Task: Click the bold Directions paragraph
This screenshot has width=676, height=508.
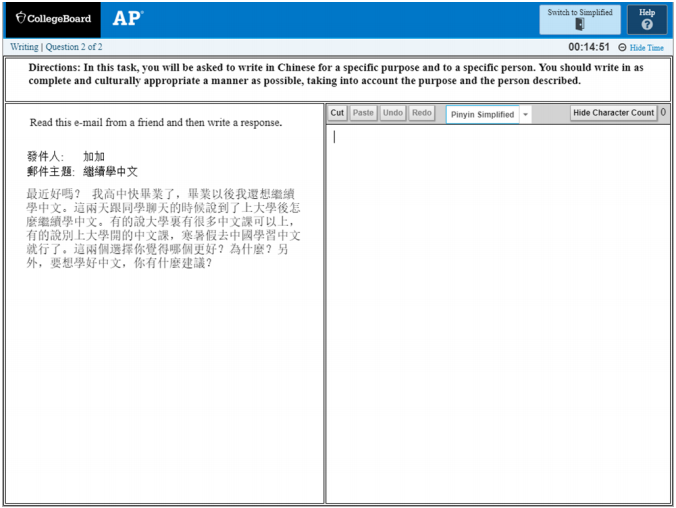Action: coord(336,74)
